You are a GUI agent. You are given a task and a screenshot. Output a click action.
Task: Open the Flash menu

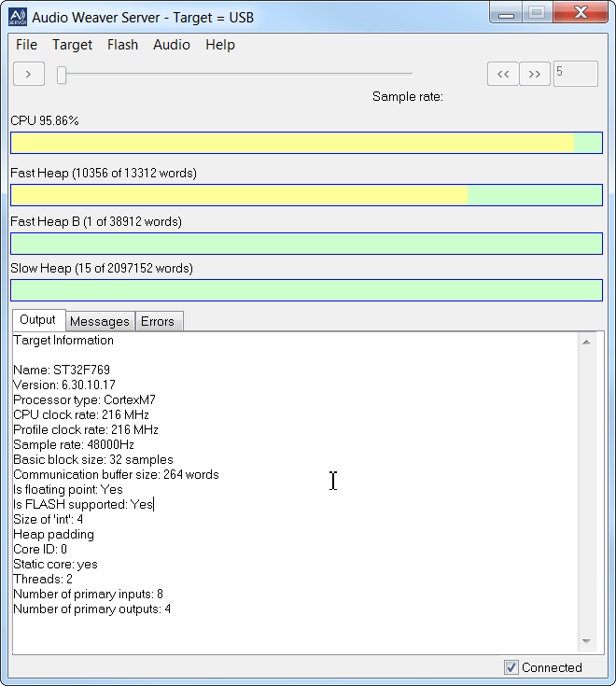(x=122, y=45)
